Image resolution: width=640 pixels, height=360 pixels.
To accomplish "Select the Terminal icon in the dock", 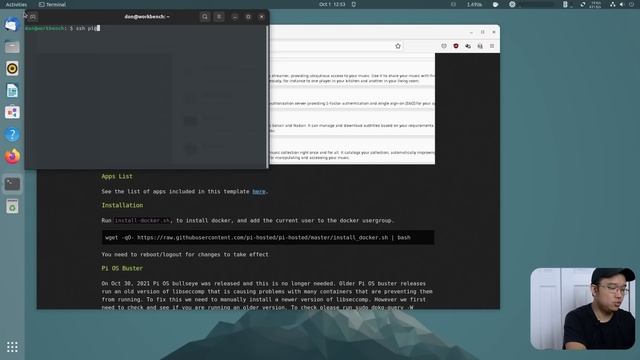I will pyautogui.click(x=12, y=184).
